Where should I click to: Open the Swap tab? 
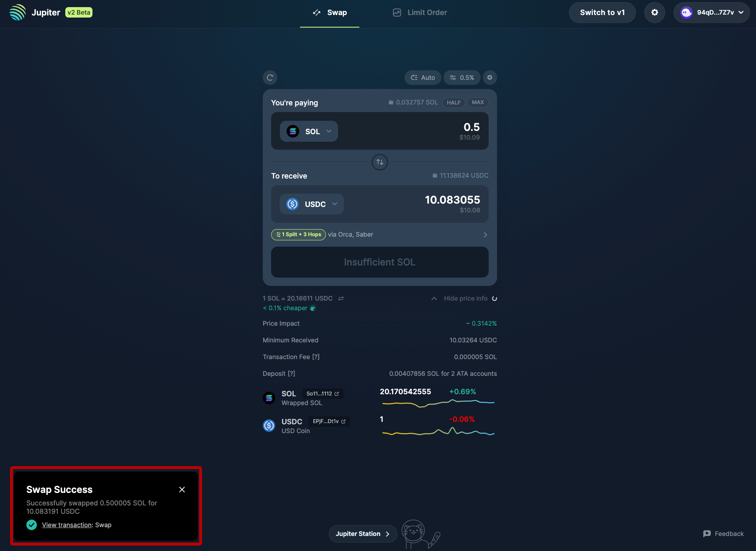[330, 13]
